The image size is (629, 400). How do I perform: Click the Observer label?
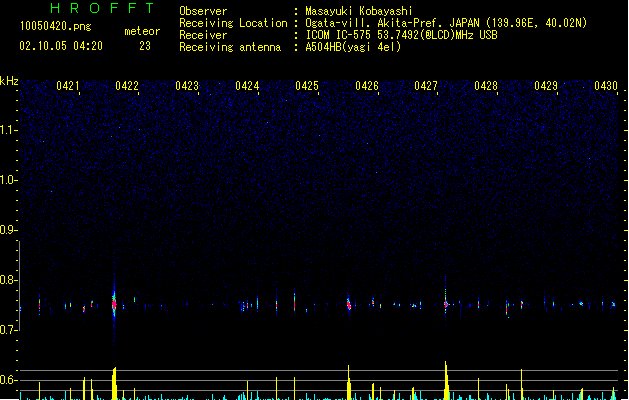tap(203, 11)
